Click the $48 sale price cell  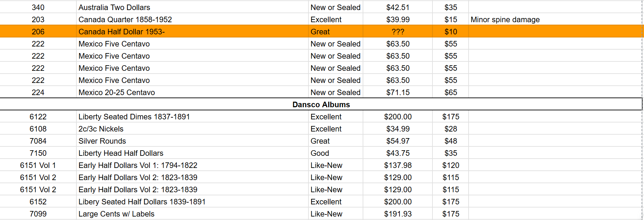tap(451, 141)
